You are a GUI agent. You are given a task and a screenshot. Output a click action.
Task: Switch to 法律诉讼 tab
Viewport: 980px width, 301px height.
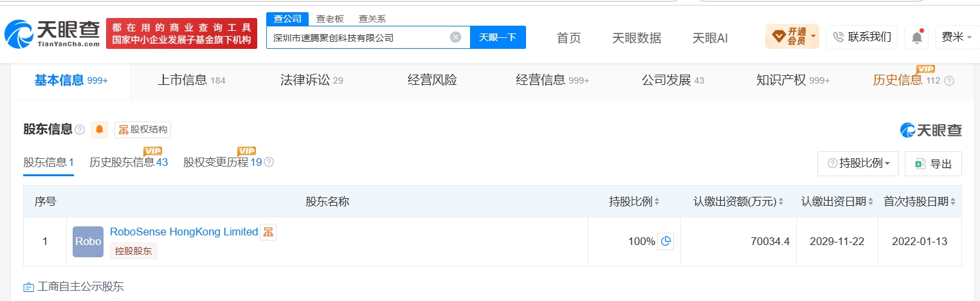tap(312, 80)
